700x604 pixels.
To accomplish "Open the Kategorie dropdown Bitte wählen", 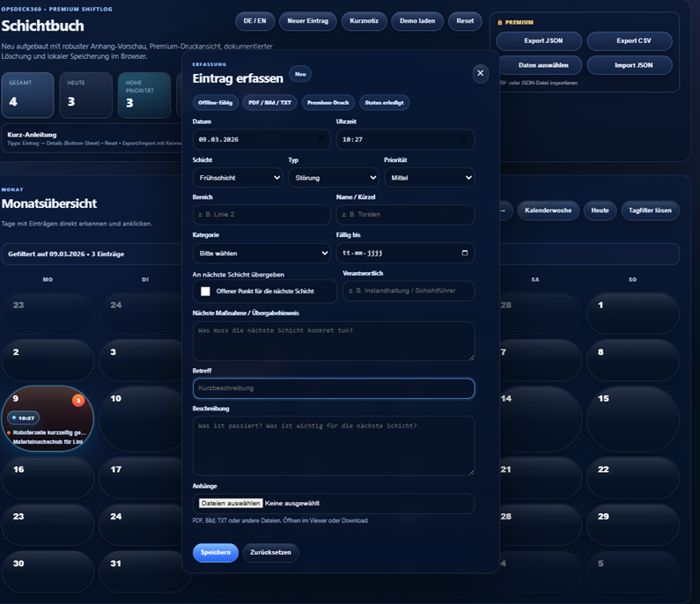I will [261, 254].
